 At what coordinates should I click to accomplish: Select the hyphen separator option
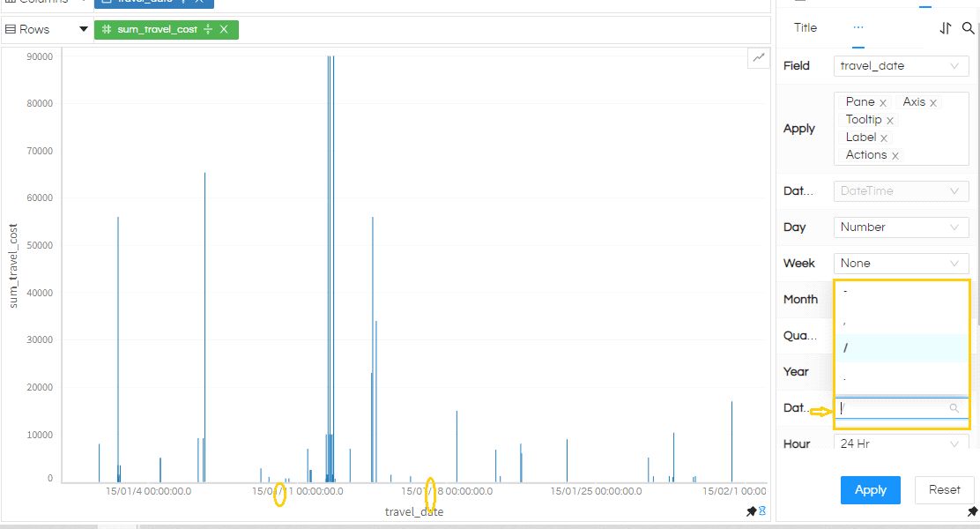coord(902,292)
